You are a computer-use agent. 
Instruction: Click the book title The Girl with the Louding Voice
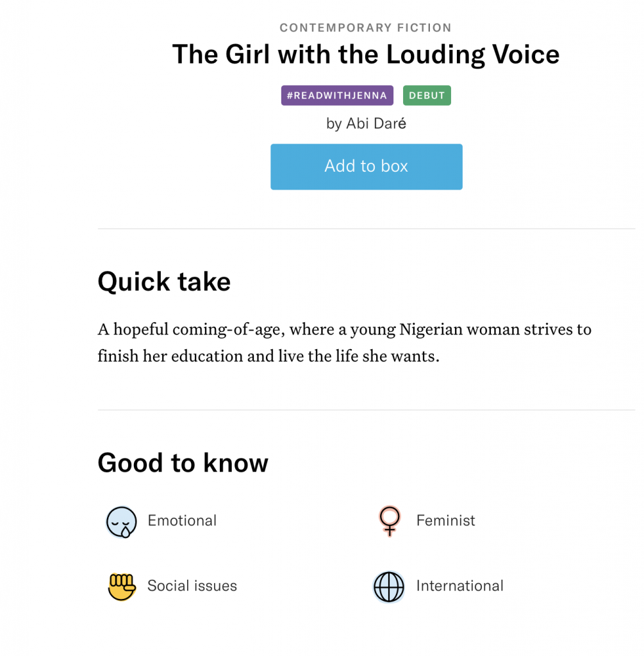tap(366, 54)
